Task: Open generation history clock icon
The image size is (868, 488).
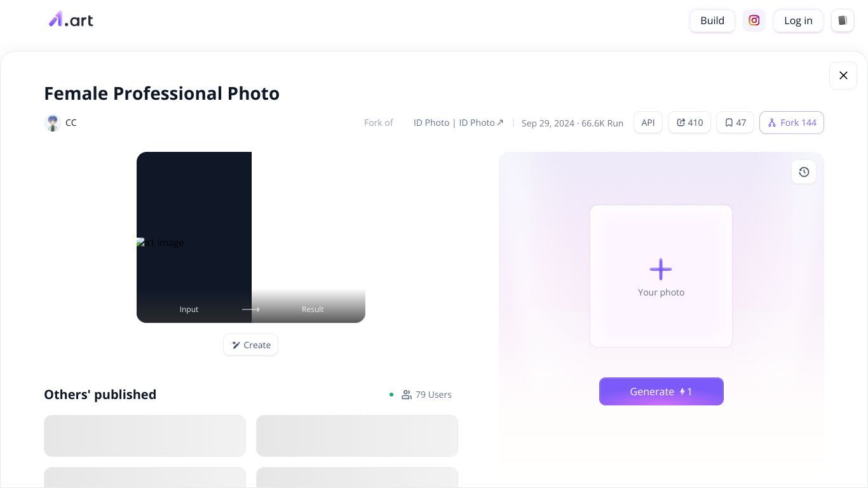Action: click(x=804, y=172)
